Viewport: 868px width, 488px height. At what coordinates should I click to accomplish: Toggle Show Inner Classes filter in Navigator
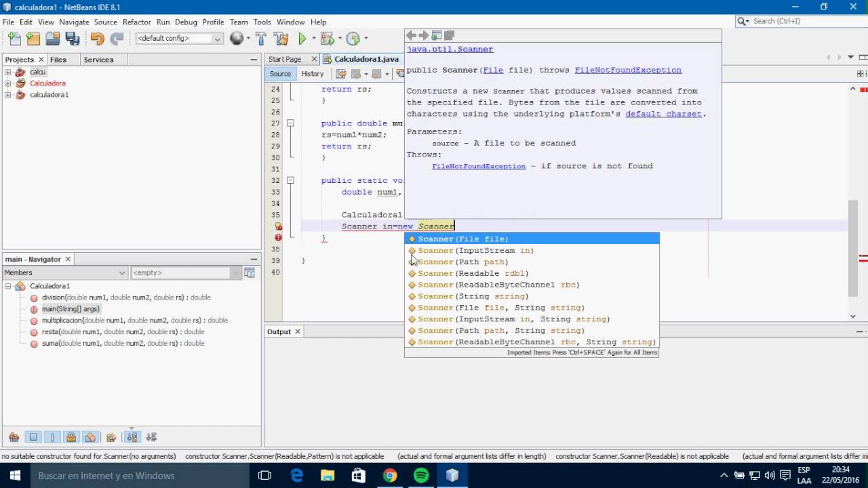coord(90,437)
